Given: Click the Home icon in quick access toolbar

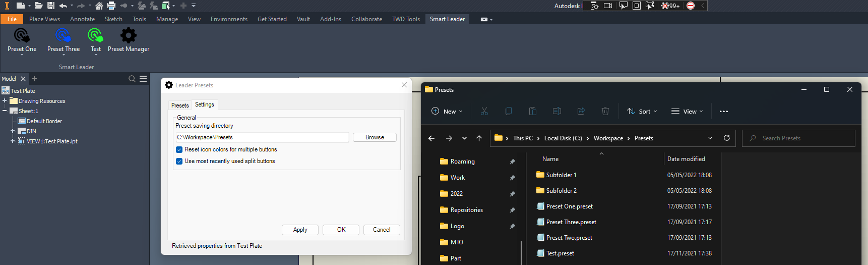Looking at the screenshot, I should (x=99, y=6).
